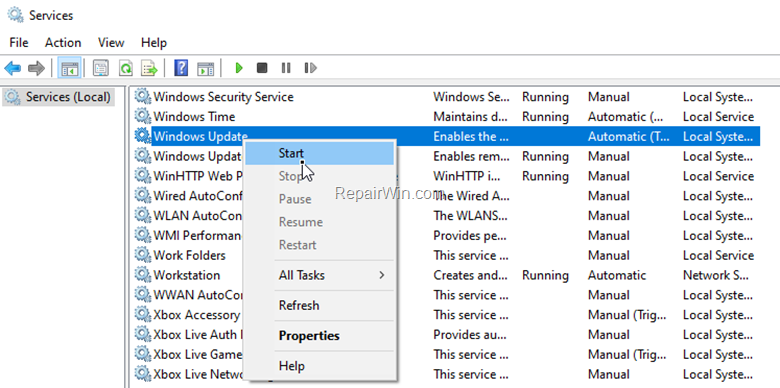
Task: Toggle Show/Hide Action Pane icon
Action: coord(205,68)
